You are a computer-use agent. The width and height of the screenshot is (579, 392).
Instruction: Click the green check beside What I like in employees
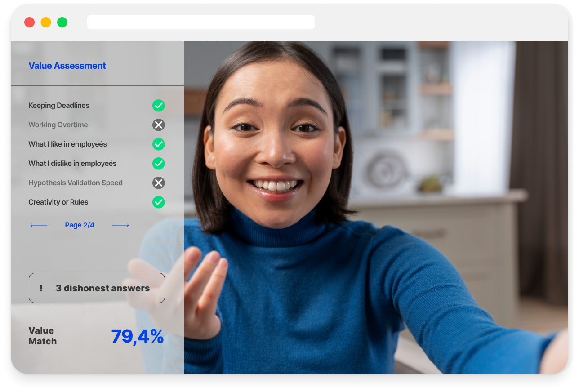point(158,144)
